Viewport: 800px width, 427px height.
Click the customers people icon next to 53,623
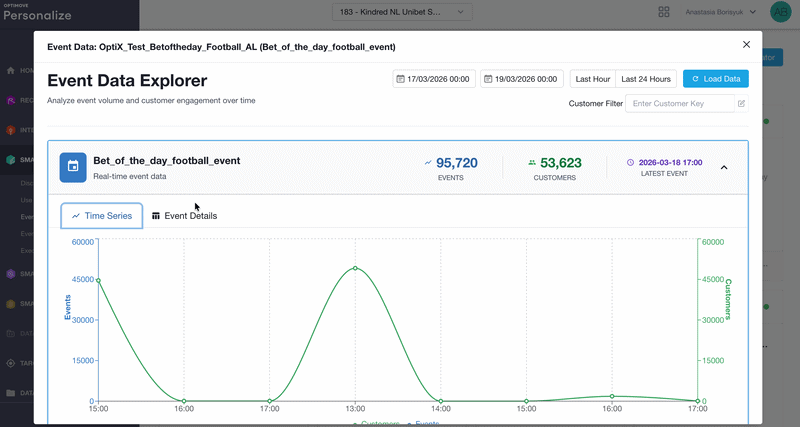[x=532, y=163]
